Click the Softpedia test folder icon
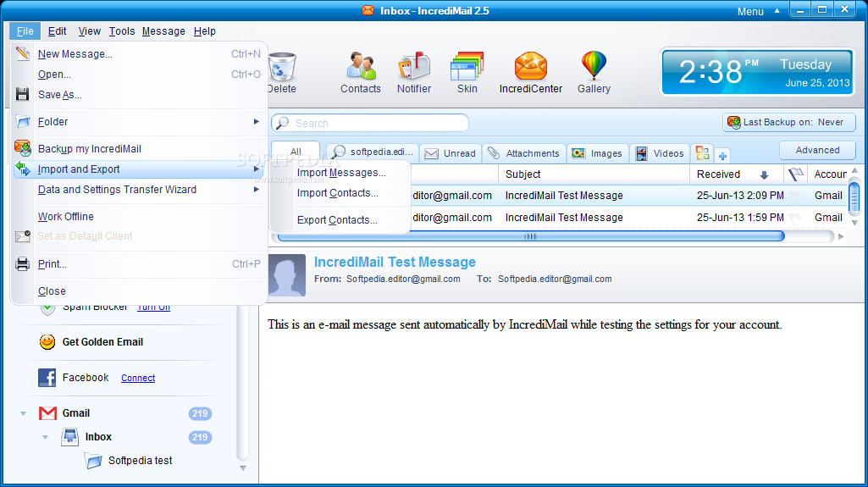 [x=93, y=461]
